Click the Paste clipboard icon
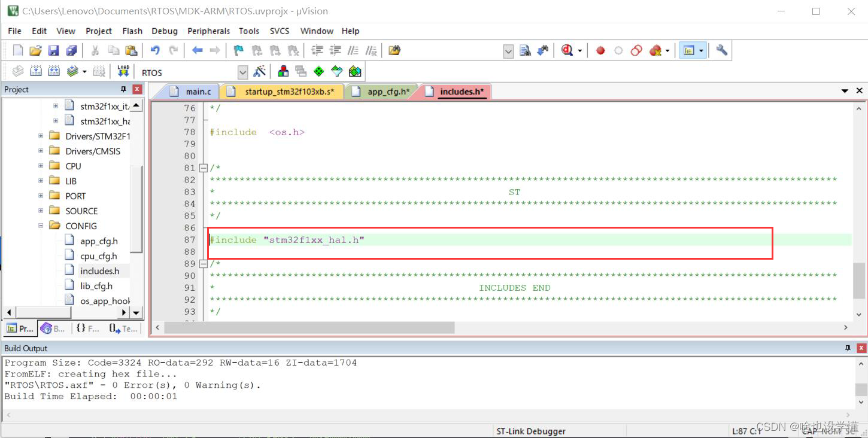Image resolution: width=868 pixels, height=438 pixels. (131, 50)
